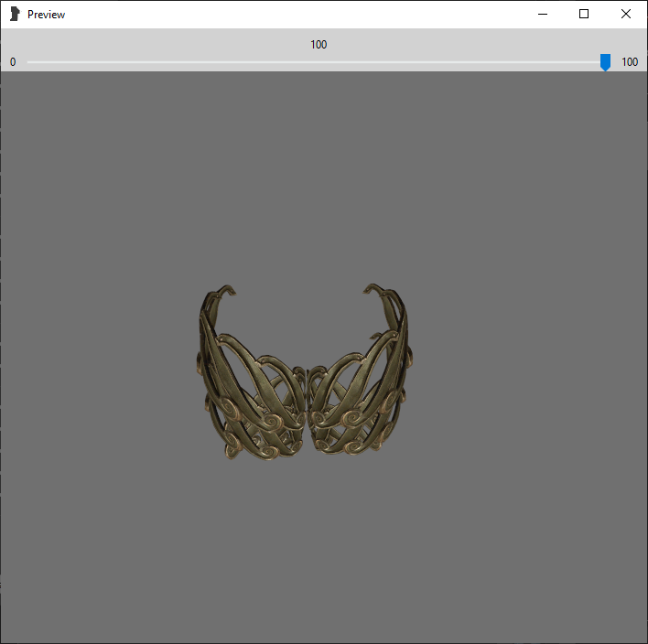The width and height of the screenshot is (648, 644).
Task: Close the Preview window
Action: tap(626, 14)
